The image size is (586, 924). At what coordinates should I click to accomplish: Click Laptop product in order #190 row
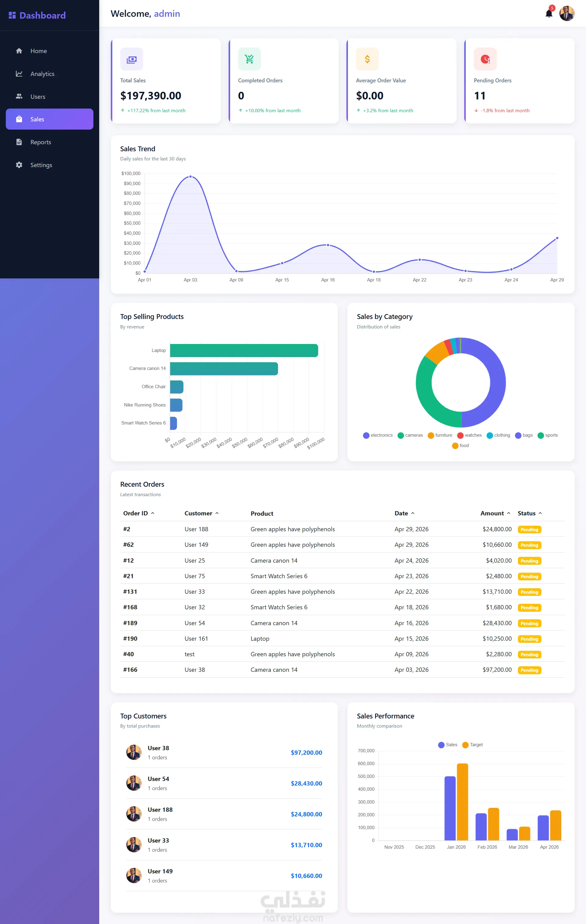click(260, 639)
